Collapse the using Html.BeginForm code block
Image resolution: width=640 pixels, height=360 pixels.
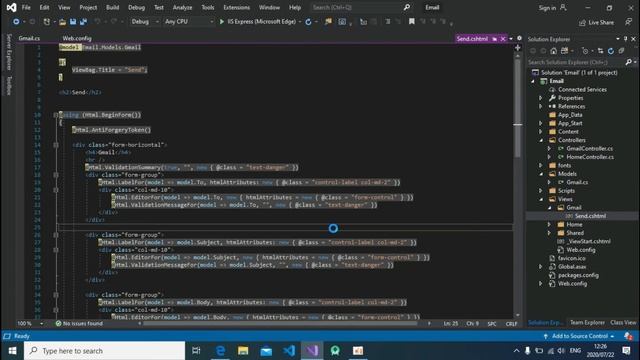tap(56, 115)
